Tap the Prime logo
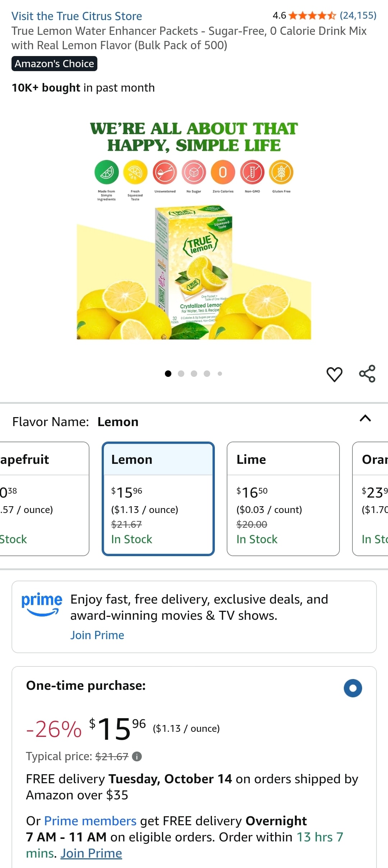The height and width of the screenshot is (868, 388). point(42,604)
